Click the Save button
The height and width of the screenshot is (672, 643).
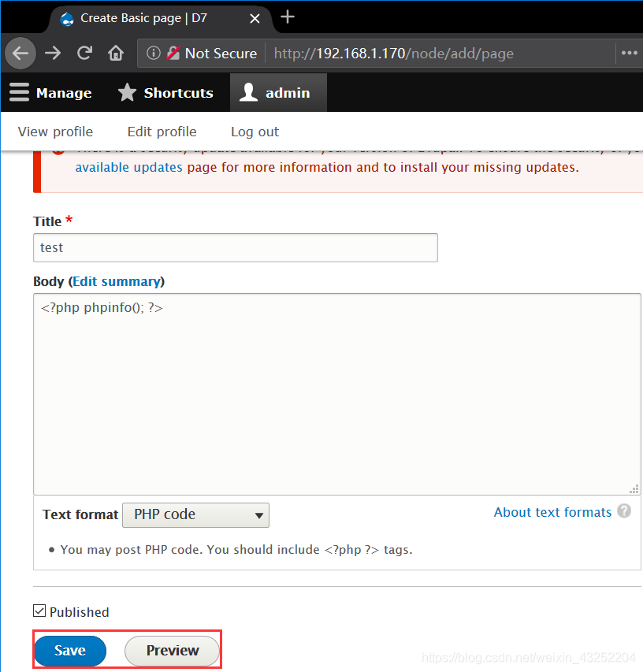[70, 651]
